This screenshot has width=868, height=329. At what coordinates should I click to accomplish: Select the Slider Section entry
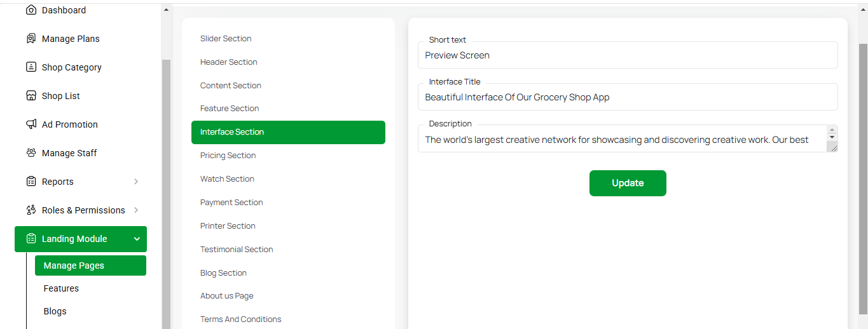226,39
